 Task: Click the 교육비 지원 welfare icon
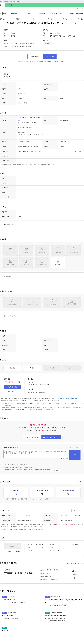(58, 250)
